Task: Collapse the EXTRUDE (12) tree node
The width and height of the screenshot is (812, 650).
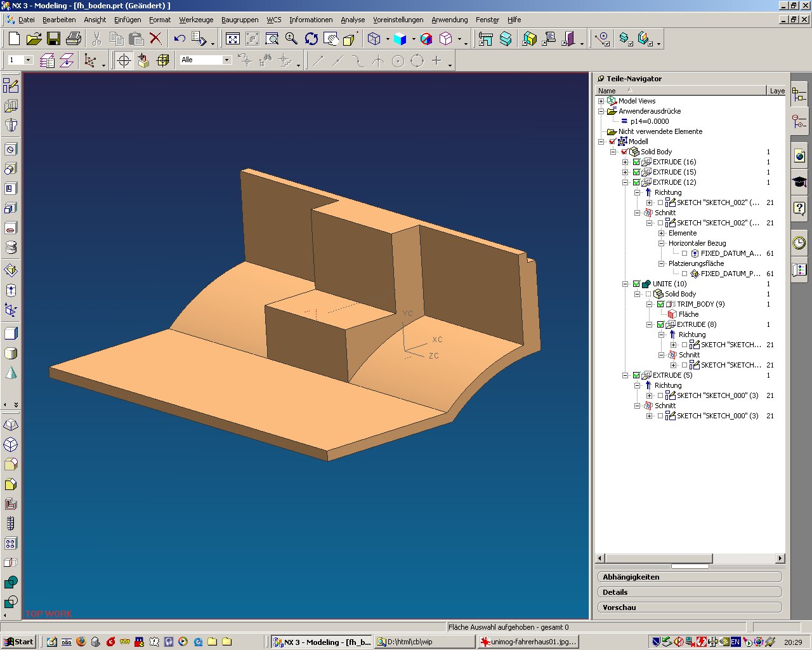Action: [625, 182]
